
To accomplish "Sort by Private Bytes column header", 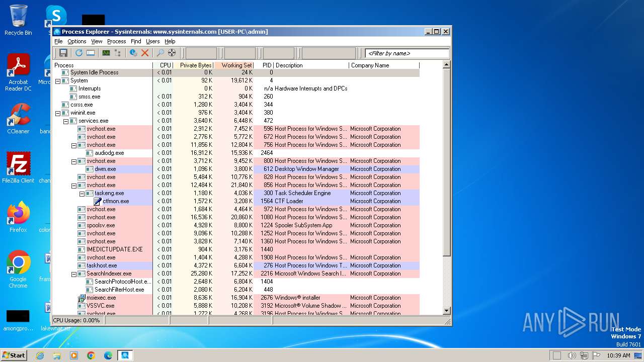I will click(x=194, y=65).
